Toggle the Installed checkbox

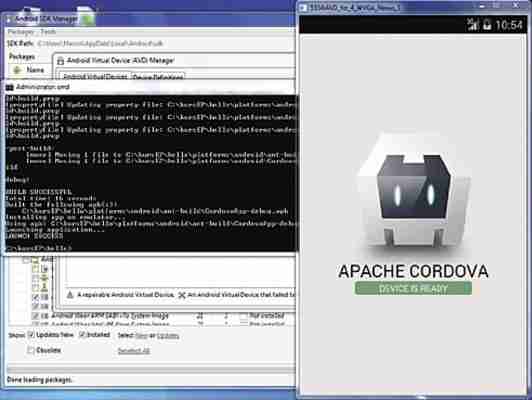[x=82, y=335]
